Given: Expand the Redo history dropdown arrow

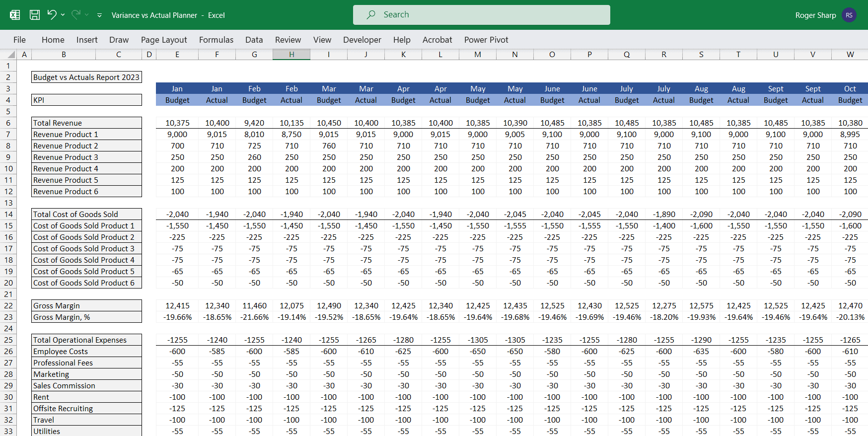Looking at the screenshot, I should coord(87,15).
